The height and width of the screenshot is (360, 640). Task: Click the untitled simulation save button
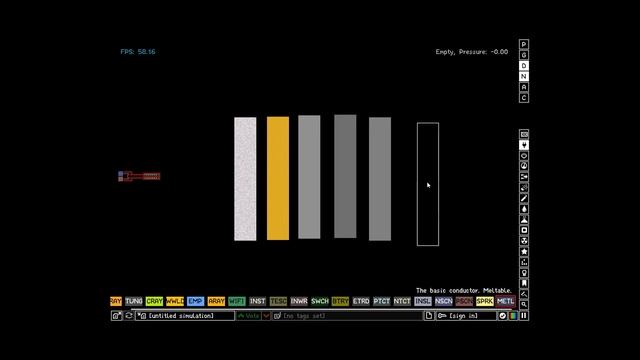pos(185,316)
